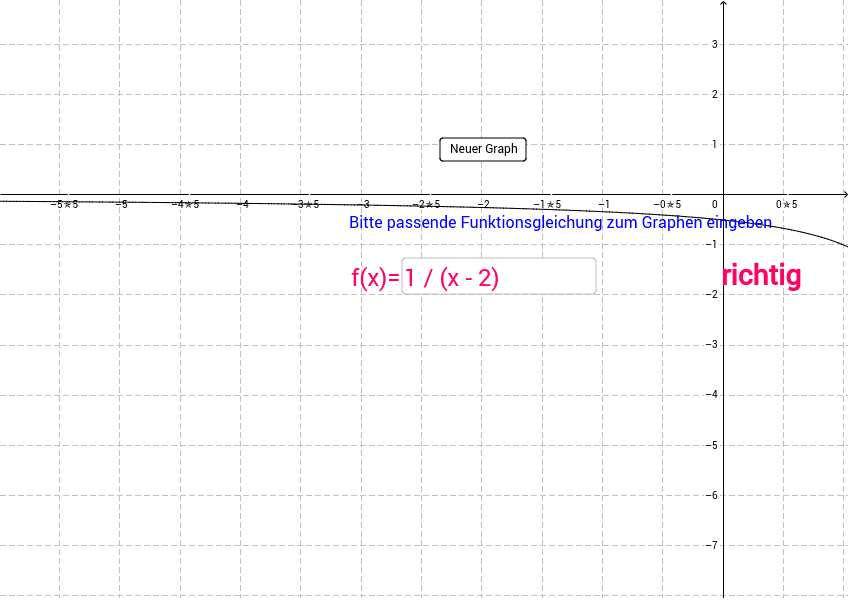The height and width of the screenshot is (600, 850).
Task: Click the blue instruction text about Funktionsgleichung
Action: tap(560, 222)
